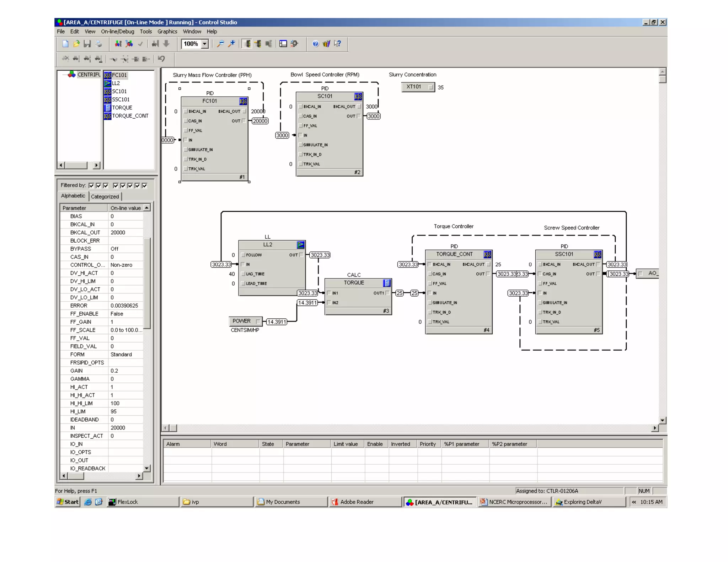Select TORQUE_CONT in the module list
728x562 pixels.
tap(130, 116)
